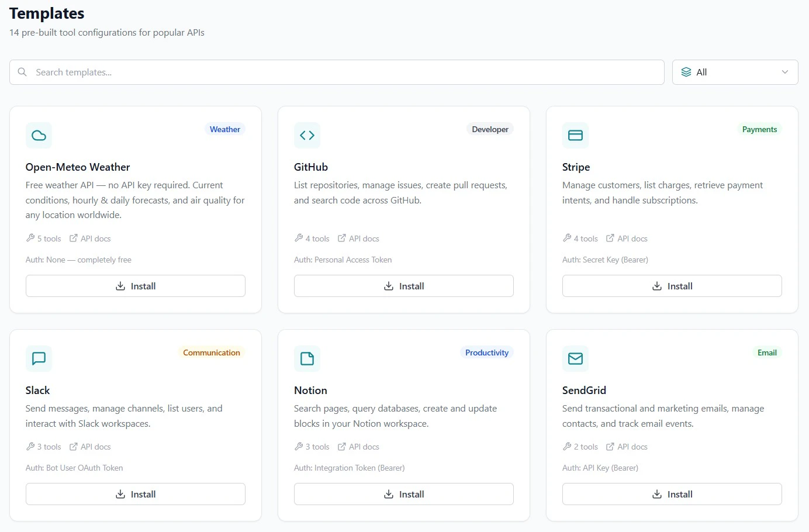Click 'Auth: None — completely free' text

pos(78,260)
